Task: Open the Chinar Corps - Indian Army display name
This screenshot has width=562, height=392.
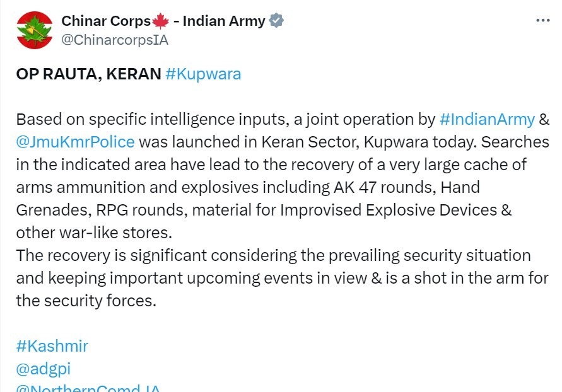Action: click(163, 21)
